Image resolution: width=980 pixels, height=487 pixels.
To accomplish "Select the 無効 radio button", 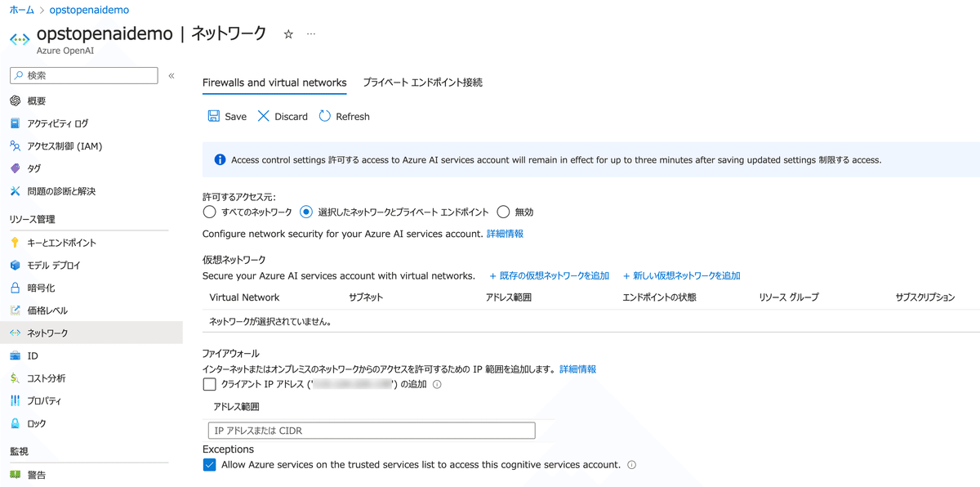I will [x=503, y=212].
